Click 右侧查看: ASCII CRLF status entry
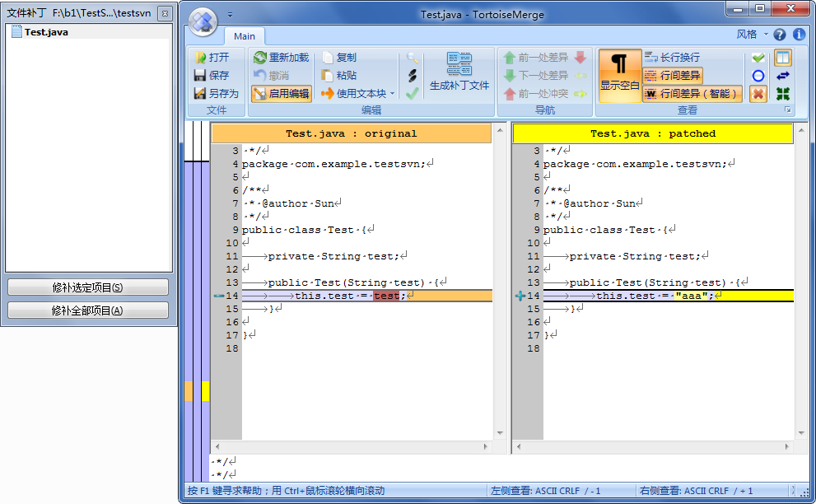 tap(696, 491)
